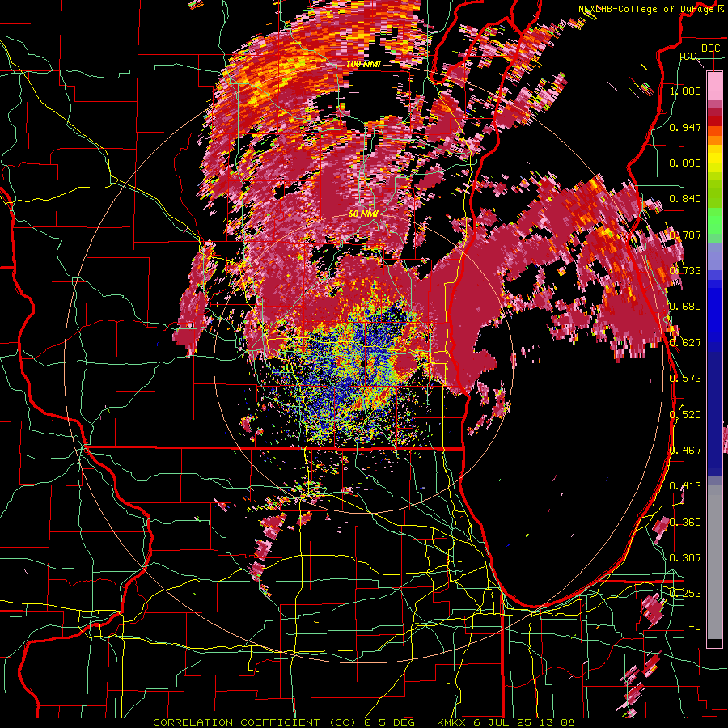
Task: Click the 0.253 legend value
Action: pos(685,594)
